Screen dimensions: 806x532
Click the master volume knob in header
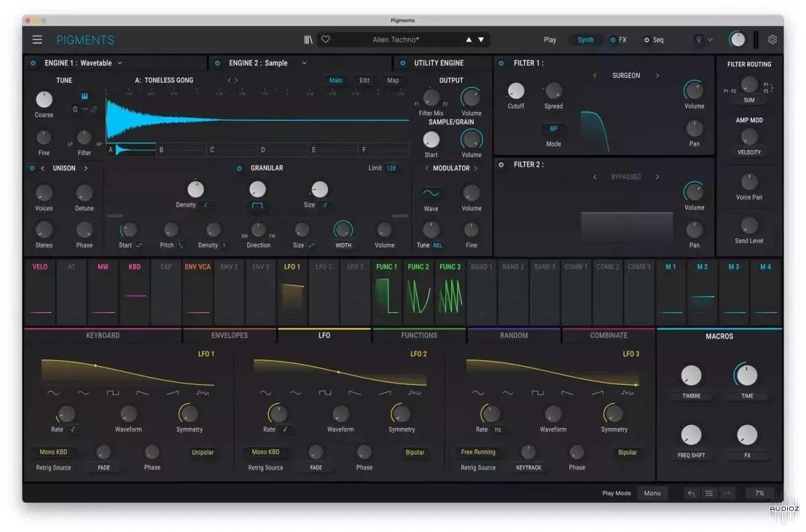point(737,40)
